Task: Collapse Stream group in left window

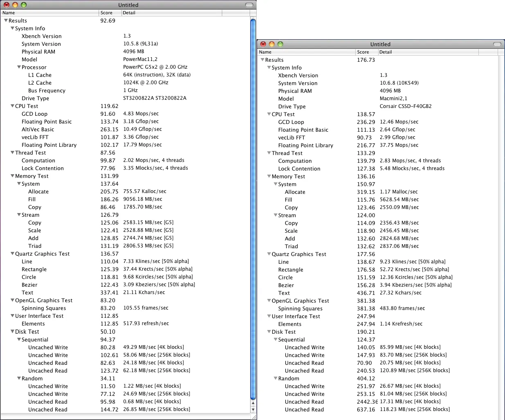Action: point(19,215)
